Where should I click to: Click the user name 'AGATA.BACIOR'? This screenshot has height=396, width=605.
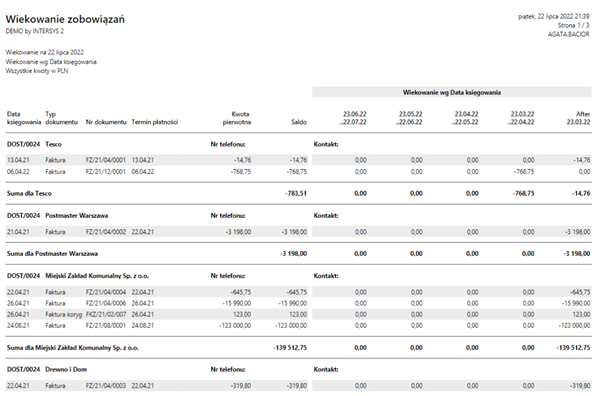click(569, 34)
